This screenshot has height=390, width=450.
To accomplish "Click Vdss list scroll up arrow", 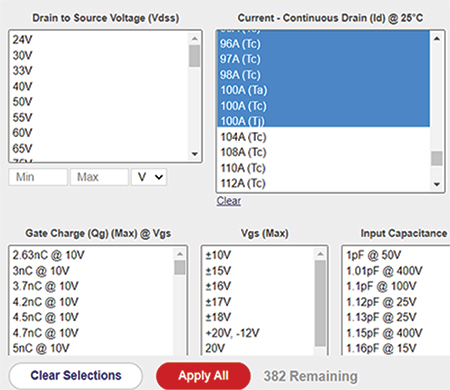I will pyautogui.click(x=195, y=39).
